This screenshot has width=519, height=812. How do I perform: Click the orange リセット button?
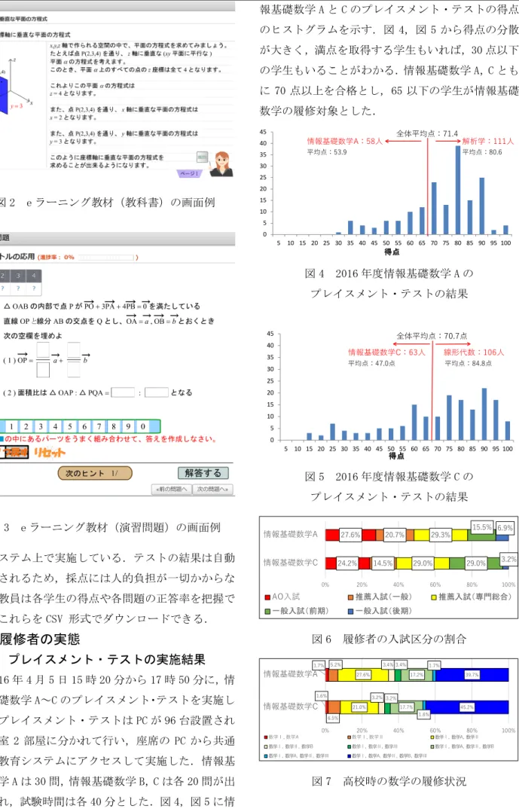tap(49, 453)
